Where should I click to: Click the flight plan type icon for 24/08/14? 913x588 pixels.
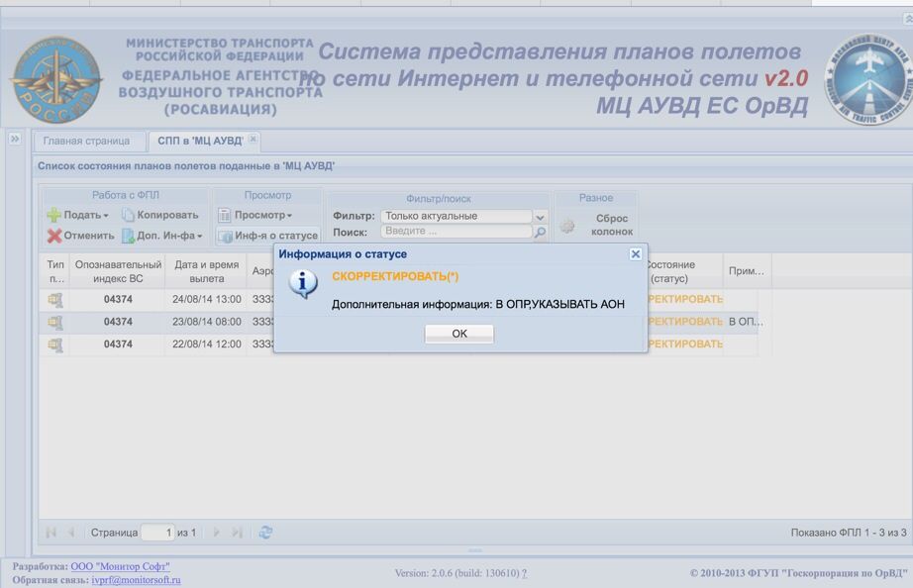click(55, 300)
